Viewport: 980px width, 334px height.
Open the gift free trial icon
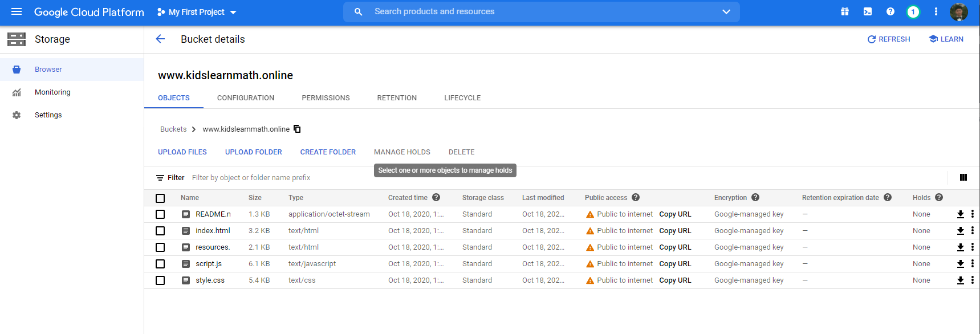845,11
